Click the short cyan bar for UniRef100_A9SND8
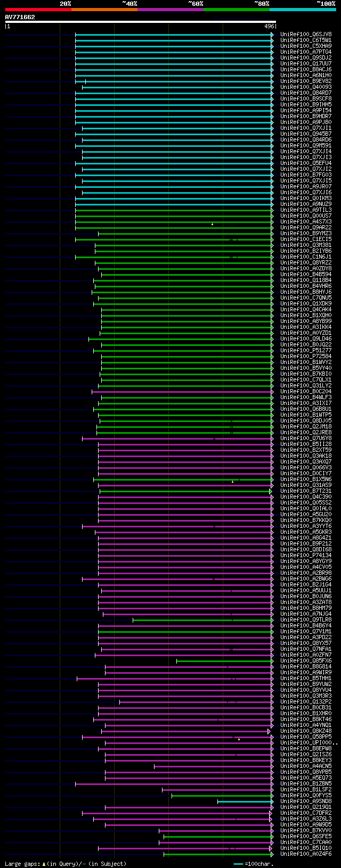The image size is (341, 868). click(x=245, y=801)
